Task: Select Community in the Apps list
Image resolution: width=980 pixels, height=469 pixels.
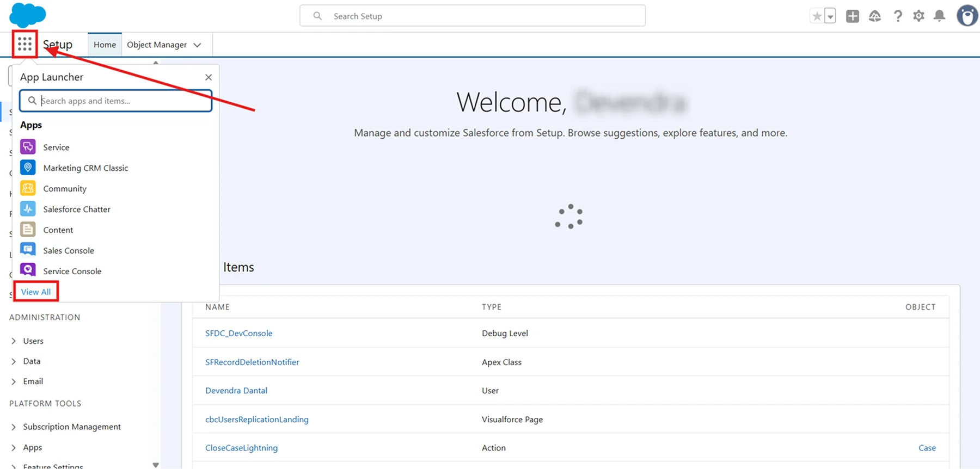Action: click(65, 189)
